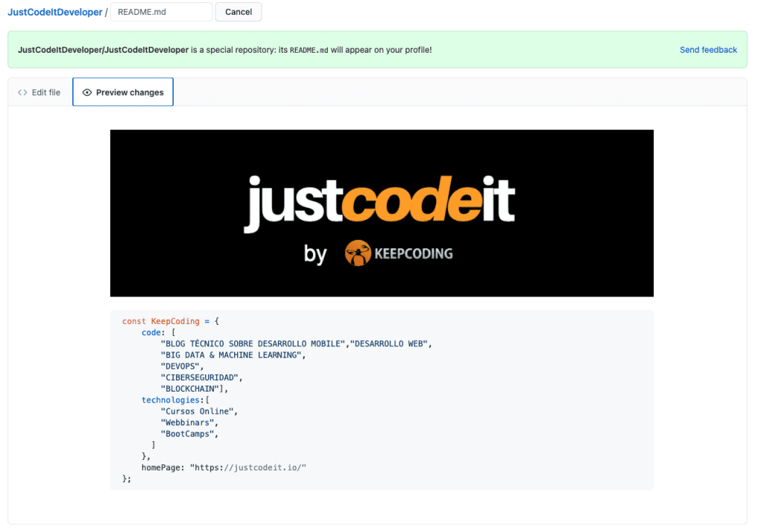Click the Cancel button
Screen dimensions: 761x532
coord(238,12)
